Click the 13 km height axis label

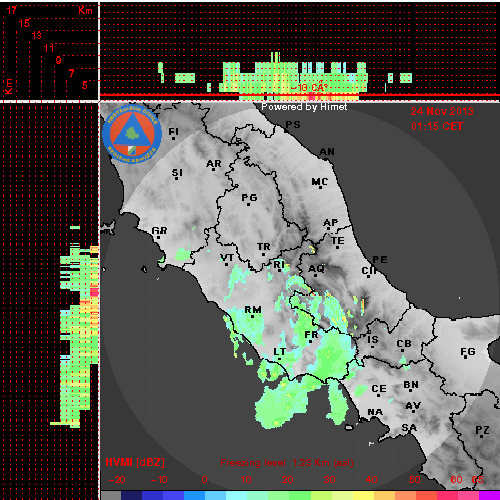[x=36, y=35]
